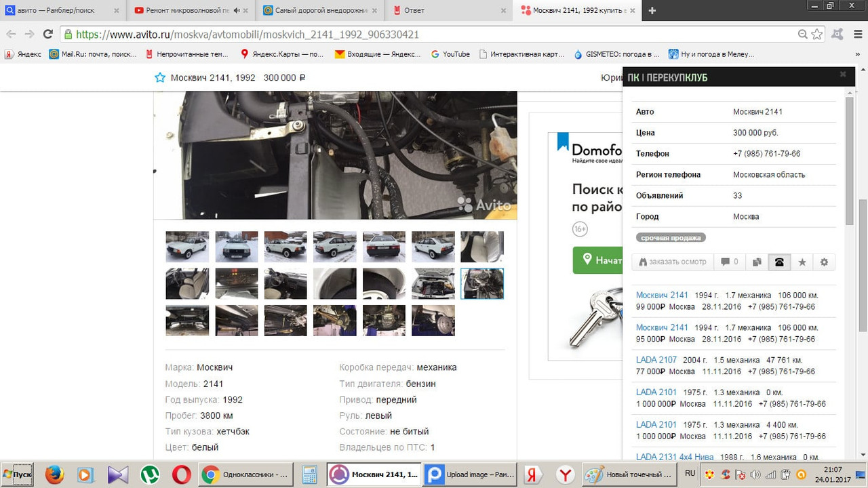The image size is (868, 488).
Task: Click the tray volume speaker icon
Action: click(x=755, y=474)
